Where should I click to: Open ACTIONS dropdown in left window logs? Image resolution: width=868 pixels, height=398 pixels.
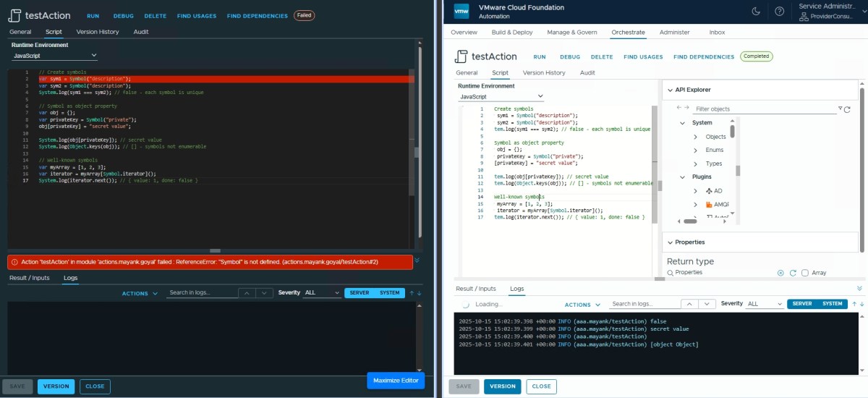tap(140, 294)
